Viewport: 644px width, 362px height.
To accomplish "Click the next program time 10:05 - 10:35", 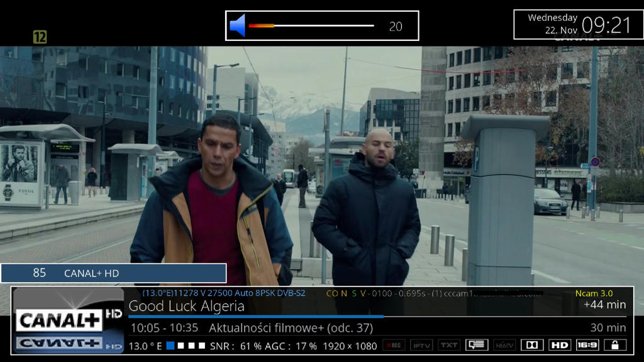I will coord(164,328).
